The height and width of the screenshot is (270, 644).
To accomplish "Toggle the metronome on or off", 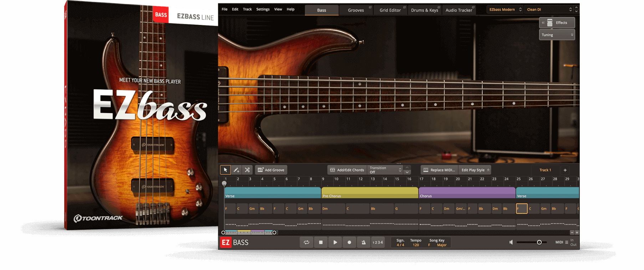I will coord(363,243).
